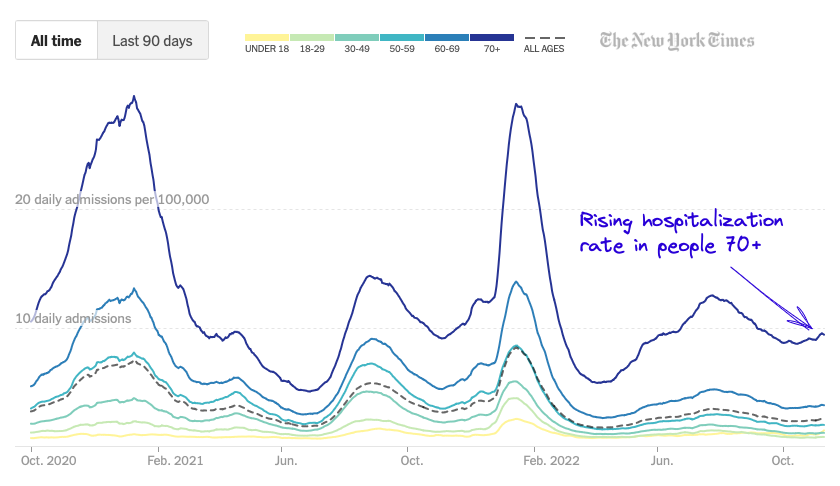
Task: Click the first Jun. axis label
Action: pyautogui.click(x=286, y=461)
